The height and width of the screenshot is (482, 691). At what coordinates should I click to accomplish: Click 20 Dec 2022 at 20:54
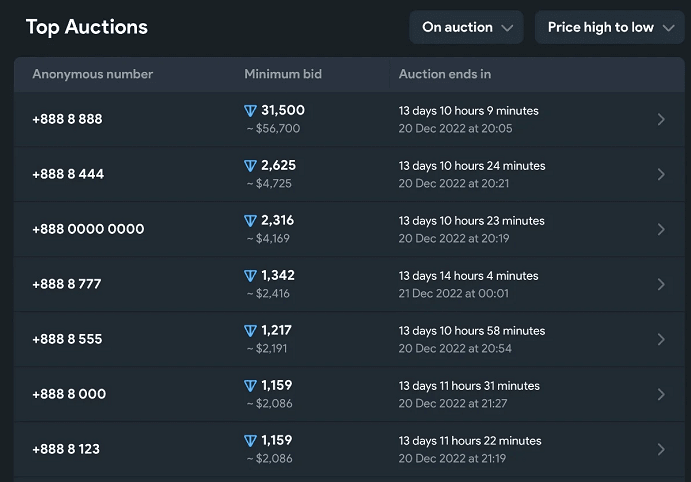point(455,349)
